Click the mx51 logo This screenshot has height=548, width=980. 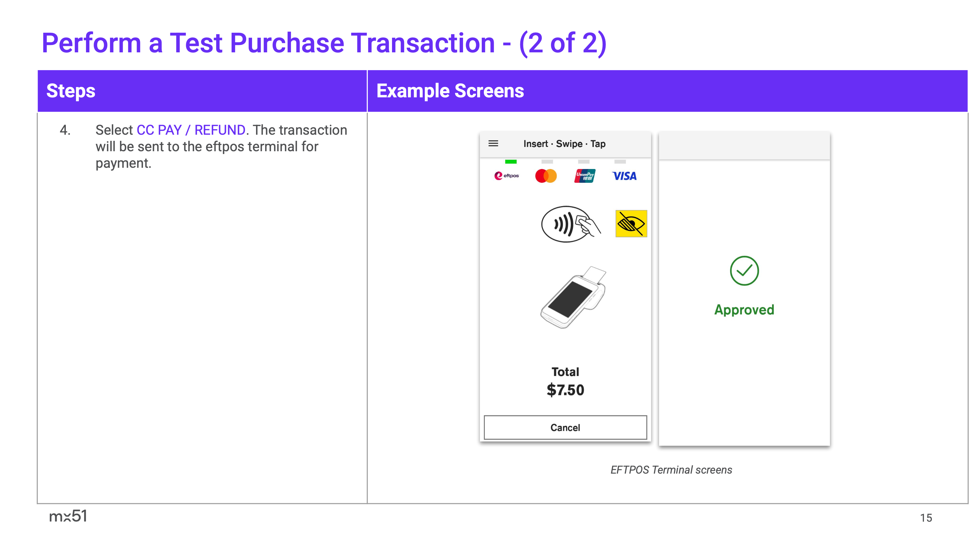click(x=68, y=516)
